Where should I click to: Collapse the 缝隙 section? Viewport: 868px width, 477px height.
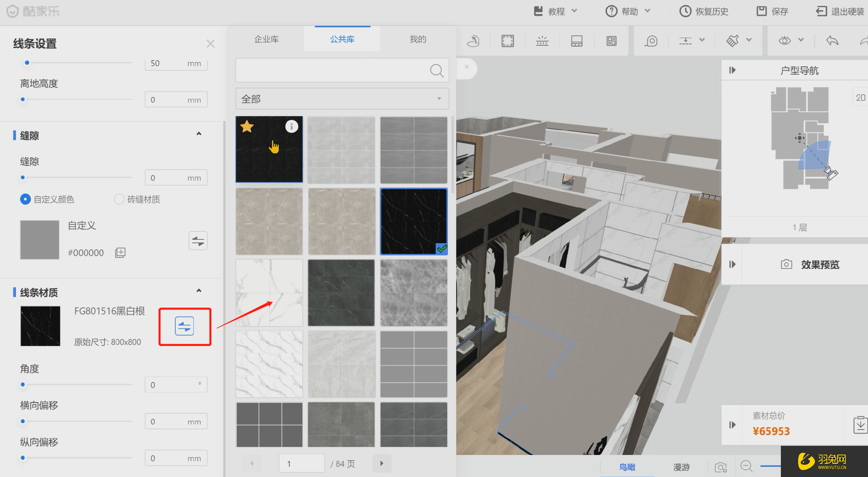[199, 134]
